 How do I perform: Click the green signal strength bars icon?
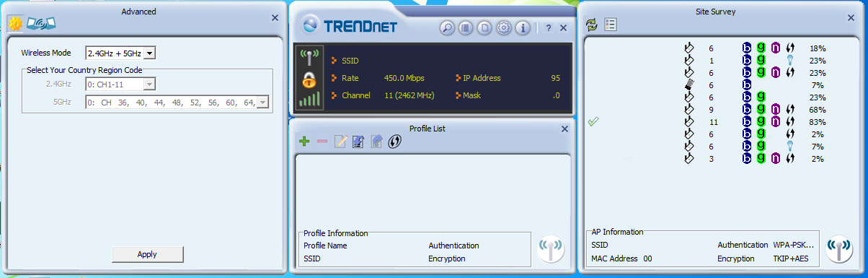pos(309,99)
